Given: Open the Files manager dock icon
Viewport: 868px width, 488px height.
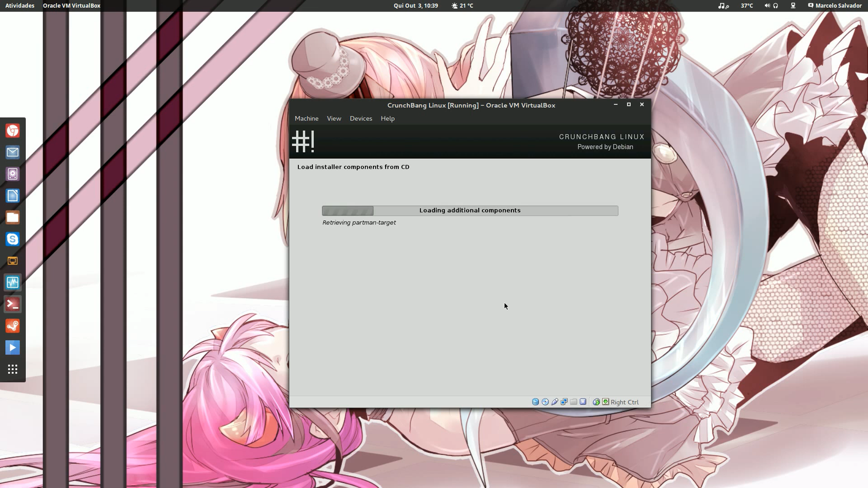Looking at the screenshot, I should click(13, 217).
